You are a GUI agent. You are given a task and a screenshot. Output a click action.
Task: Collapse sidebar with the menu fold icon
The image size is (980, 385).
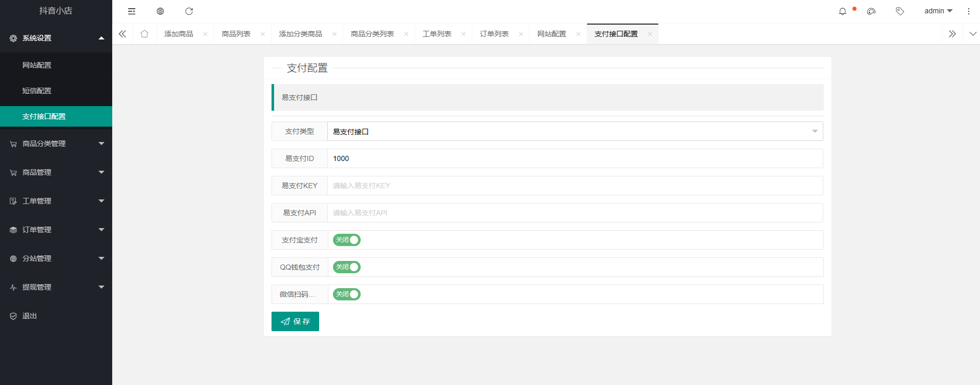tap(132, 11)
